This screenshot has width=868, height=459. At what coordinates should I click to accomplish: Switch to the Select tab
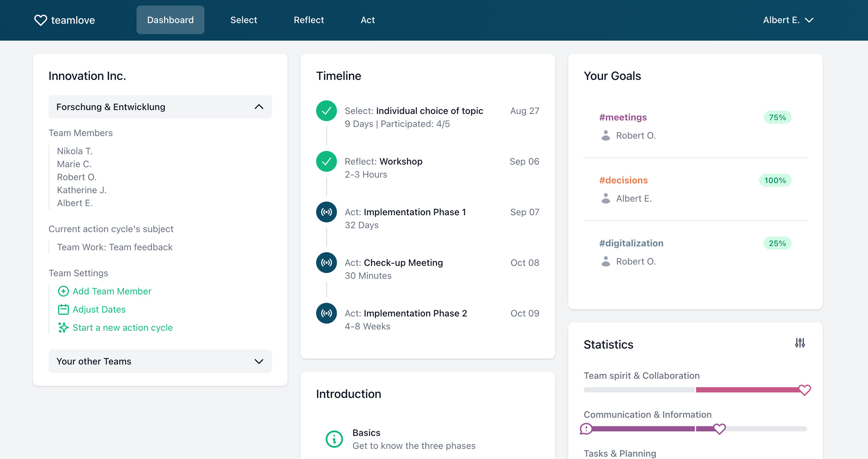pyautogui.click(x=244, y=20)
